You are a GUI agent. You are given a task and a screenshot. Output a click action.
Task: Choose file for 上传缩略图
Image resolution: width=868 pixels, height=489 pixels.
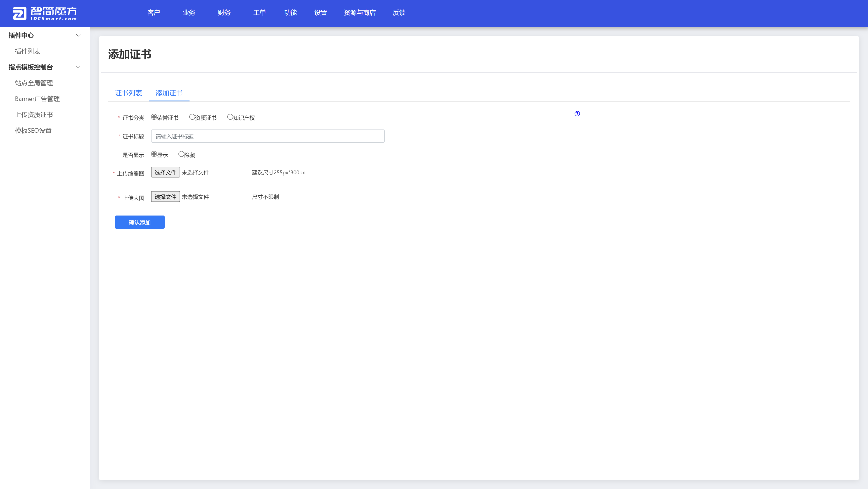pos(165,172)
